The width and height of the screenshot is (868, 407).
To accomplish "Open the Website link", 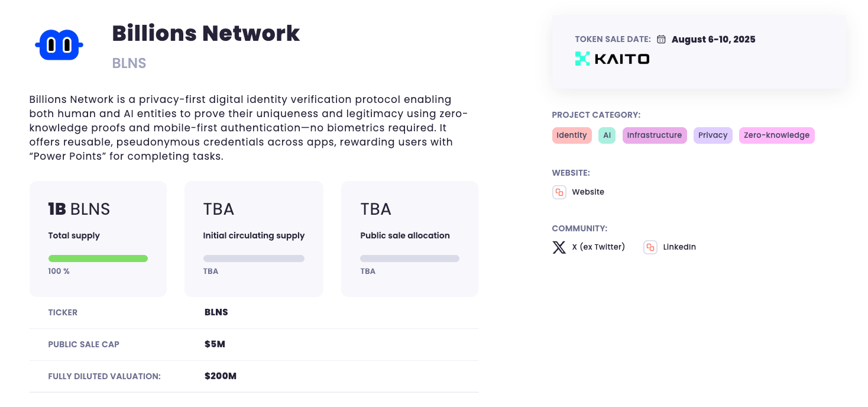I will (x=588, y=192).
